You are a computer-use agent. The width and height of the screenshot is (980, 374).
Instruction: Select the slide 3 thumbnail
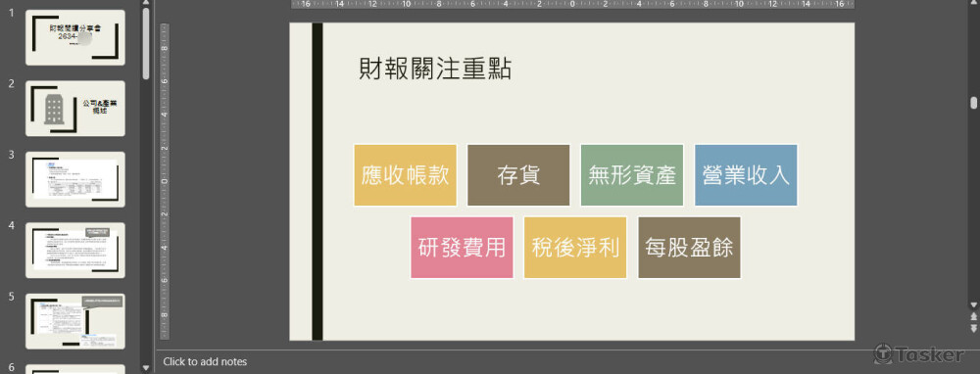pos(75,179)
